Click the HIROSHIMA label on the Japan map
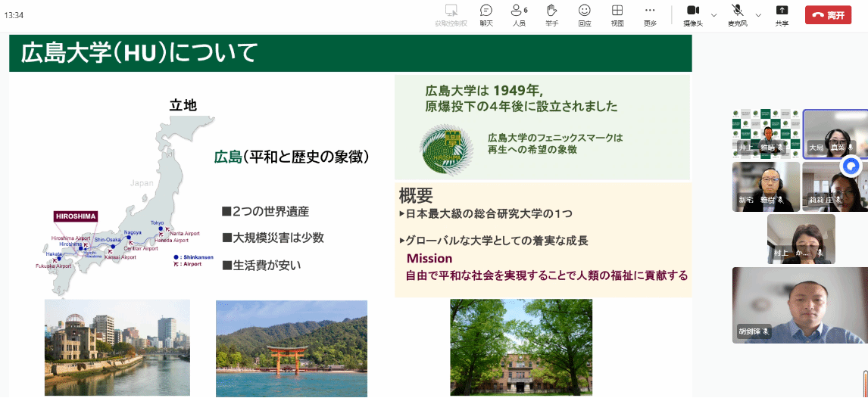The width and height of the screenshot is (868, 398). [75, 216]
